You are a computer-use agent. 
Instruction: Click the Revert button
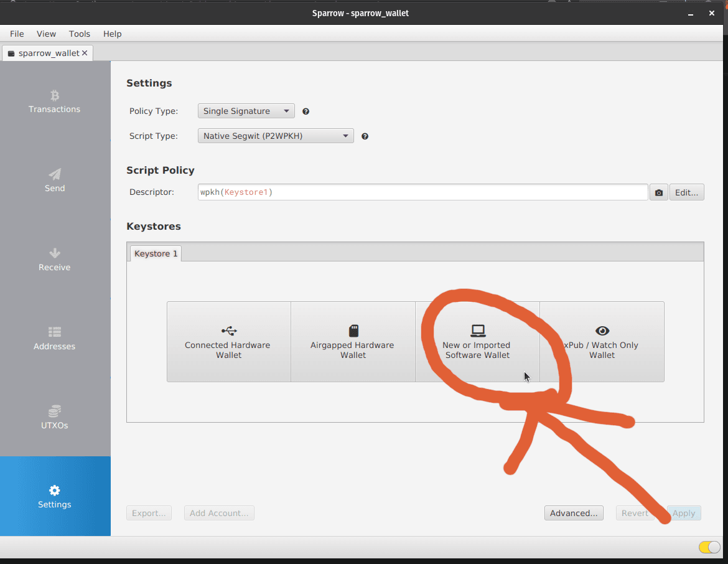[x=634, y=513]
